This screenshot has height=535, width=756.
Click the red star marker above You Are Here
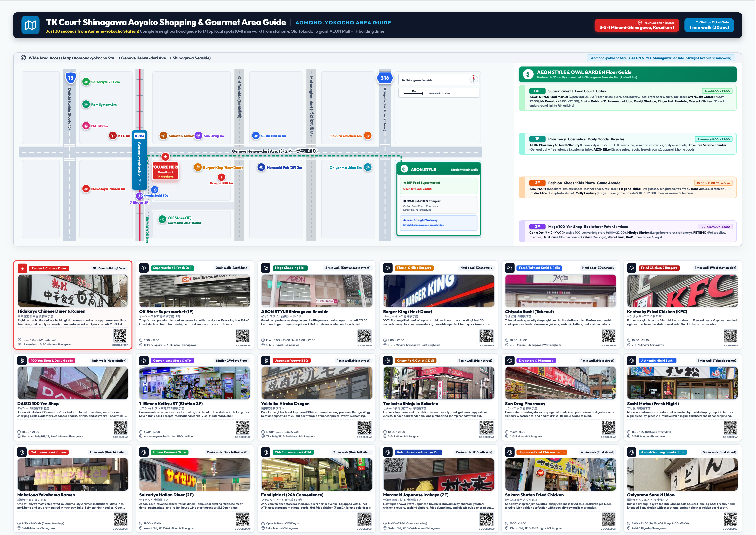(x=165, y=157)
